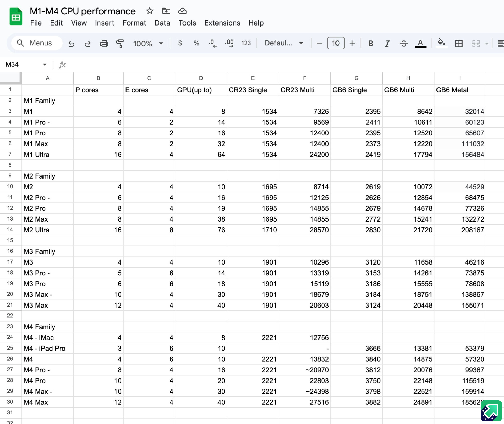Select row 14 header

(x=10, y=230)
